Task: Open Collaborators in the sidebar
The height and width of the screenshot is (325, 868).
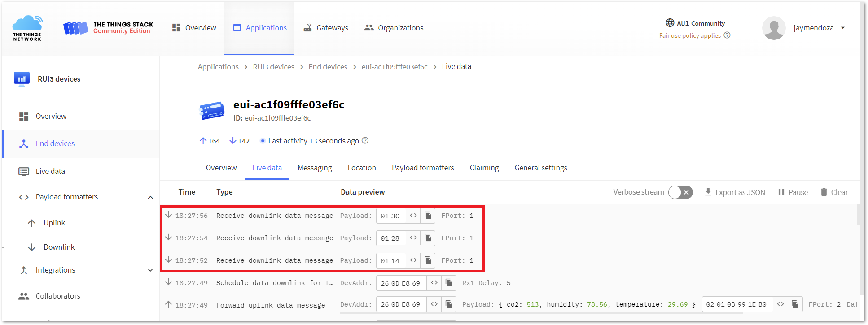Action: coord(58,296)
